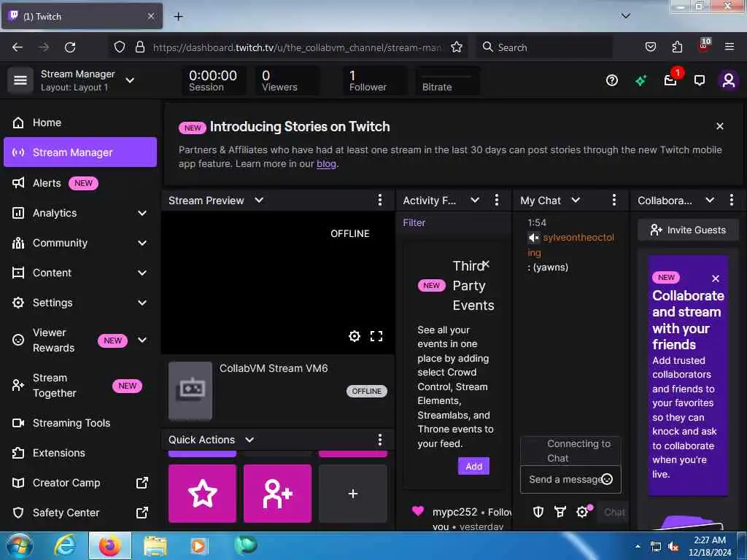The width and height of the screenshot is (747, 560).
Task: Expand the Community sidebar section
Action: click(x=142, y=243)
